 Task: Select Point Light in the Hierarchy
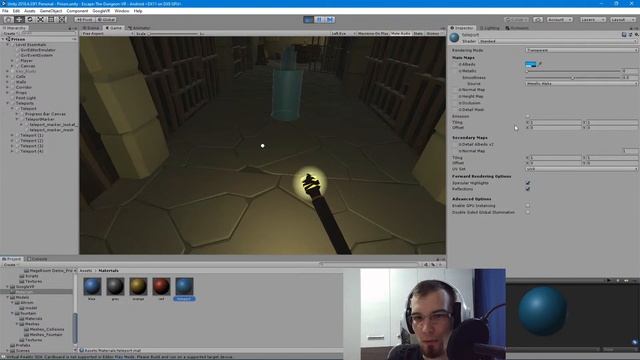point(26,98)
